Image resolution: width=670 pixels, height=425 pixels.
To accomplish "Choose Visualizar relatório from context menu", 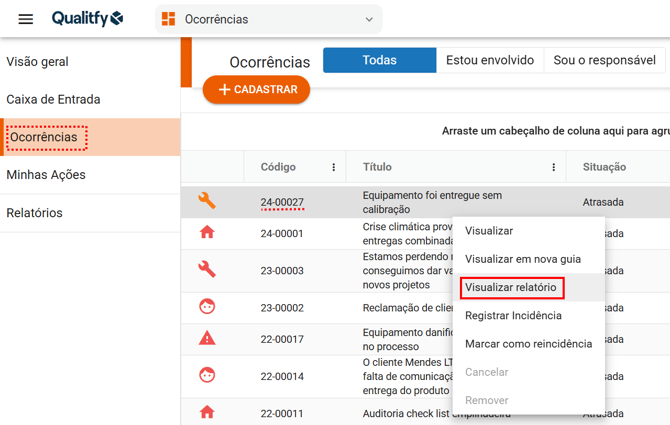I will [x=511, y=288].
